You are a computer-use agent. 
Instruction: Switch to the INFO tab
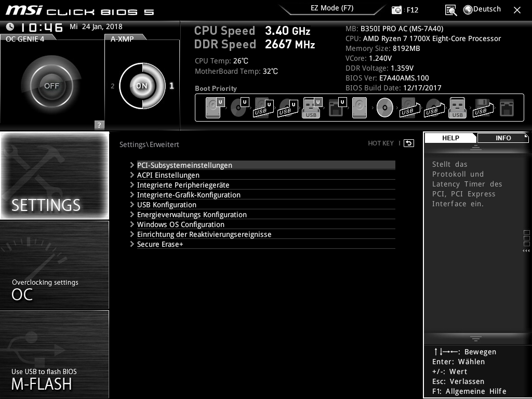(503, 138)
